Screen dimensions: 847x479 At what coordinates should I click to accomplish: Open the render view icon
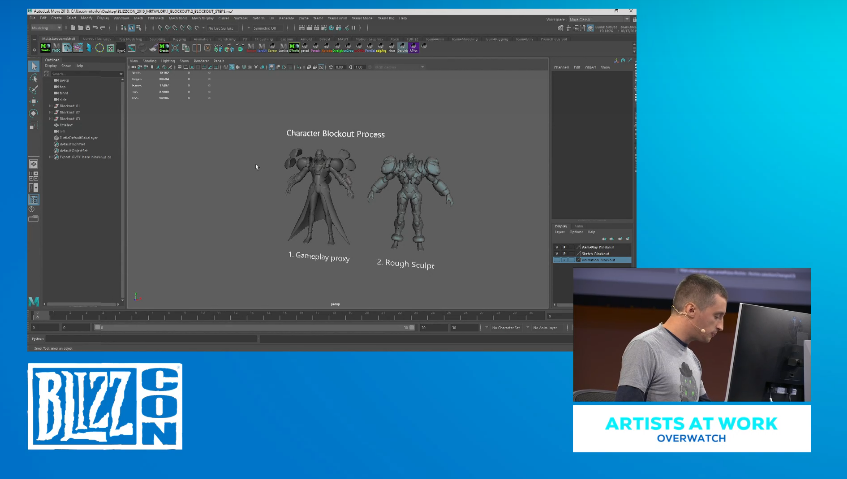pyautogui.click(x=301, y=28)
